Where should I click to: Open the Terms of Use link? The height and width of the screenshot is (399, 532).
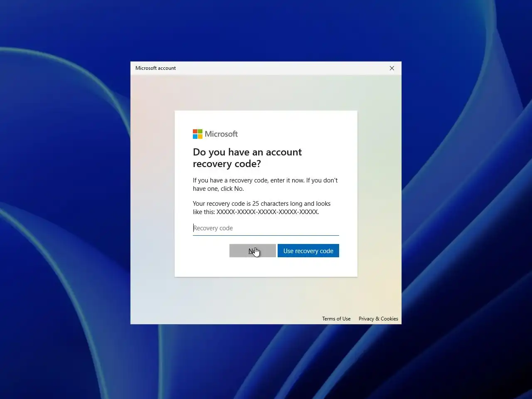(x=336, y=319)
